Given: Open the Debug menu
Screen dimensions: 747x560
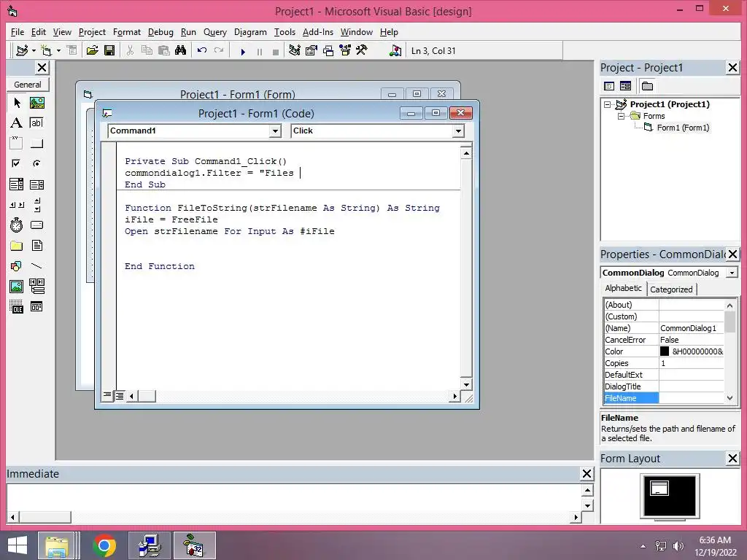Looking at the screenshot, I should 160,32.
